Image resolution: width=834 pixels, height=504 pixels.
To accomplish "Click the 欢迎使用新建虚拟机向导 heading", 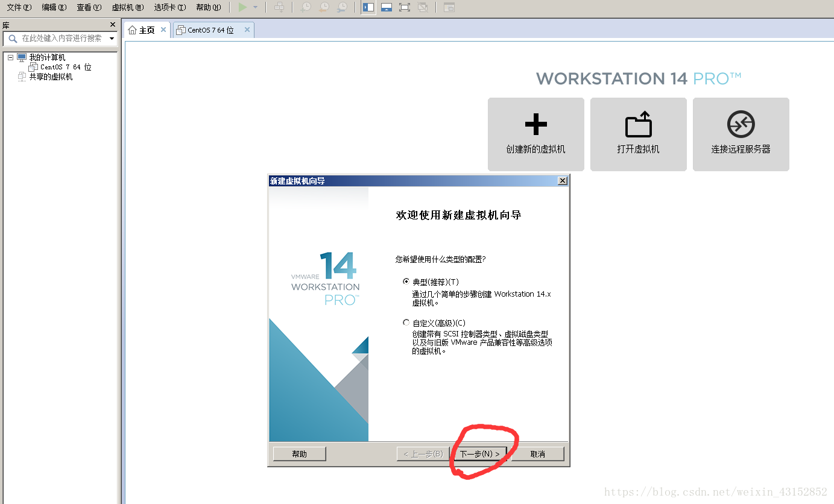I will (x=458, y=215).
